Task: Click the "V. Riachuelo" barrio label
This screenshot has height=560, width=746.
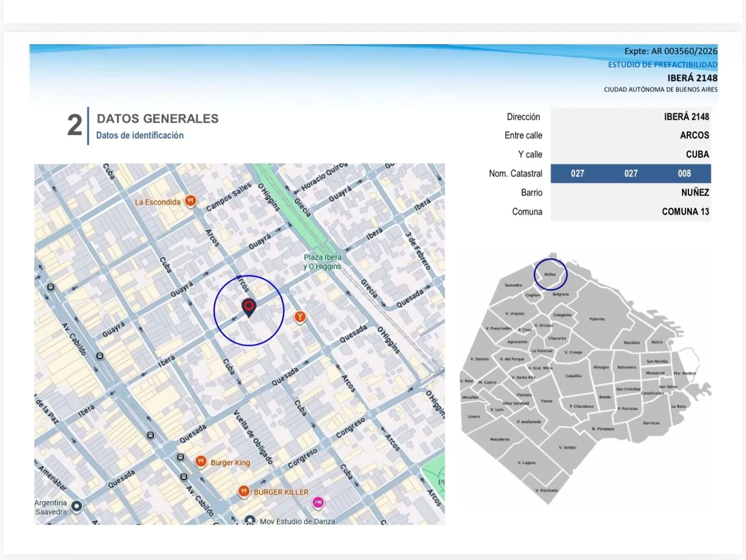Action: coord(546,490)
